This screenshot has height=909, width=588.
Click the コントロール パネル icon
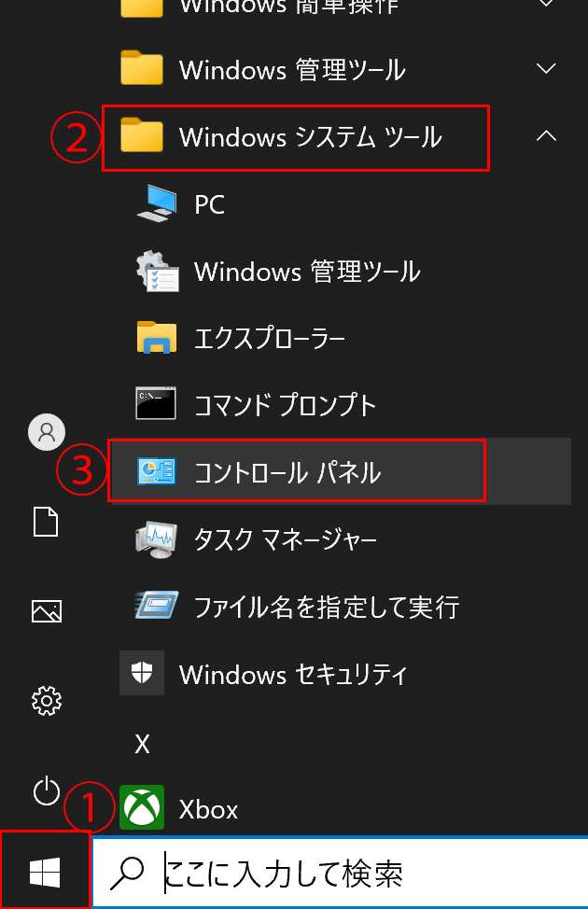[157, 471]
